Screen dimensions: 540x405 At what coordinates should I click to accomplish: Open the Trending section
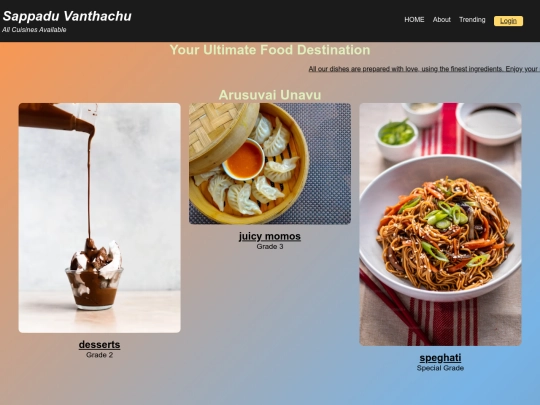click(472, 20)
